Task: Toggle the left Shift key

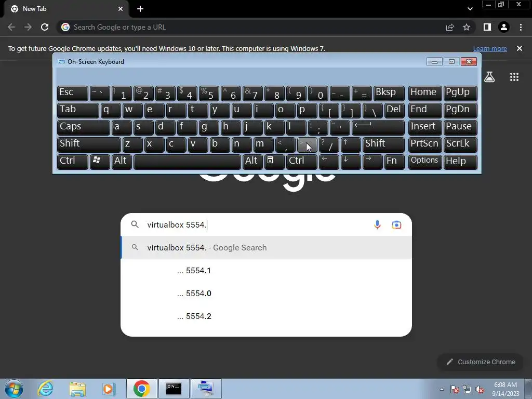Action: (89, 144)
